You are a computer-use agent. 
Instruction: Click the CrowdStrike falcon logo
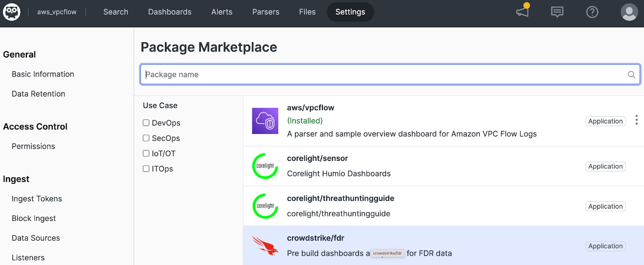point(265,246)
